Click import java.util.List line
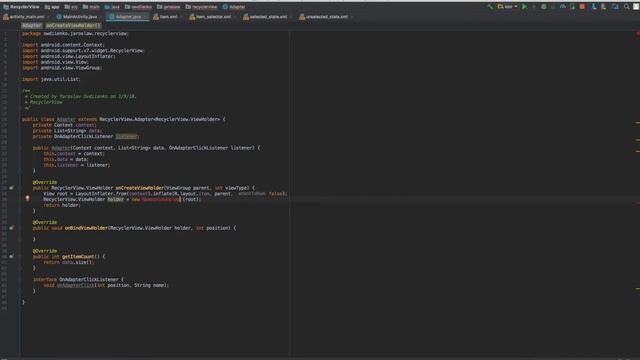The image size is (640, 360). point(51,79)
